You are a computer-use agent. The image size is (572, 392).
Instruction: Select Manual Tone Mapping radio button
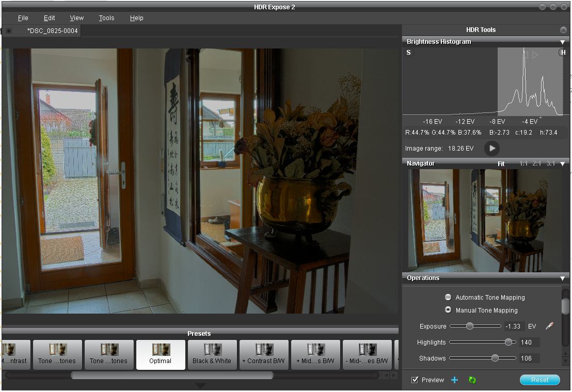pyautogui.click(x=448, y=311)
